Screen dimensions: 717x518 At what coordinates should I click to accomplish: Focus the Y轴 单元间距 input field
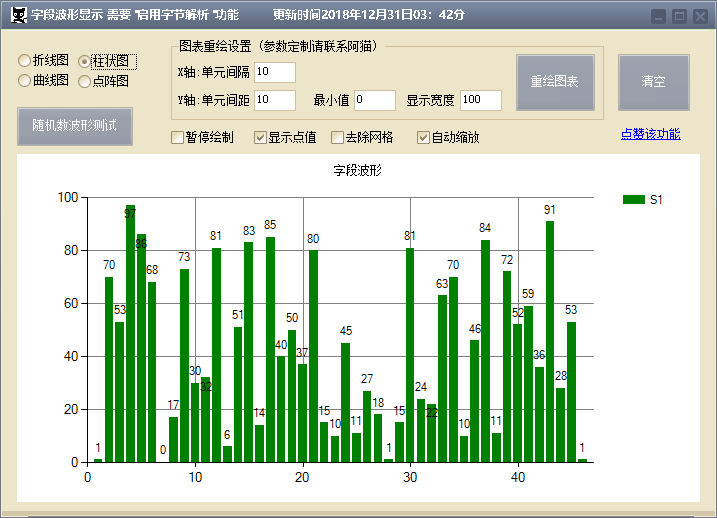point(275,100)
